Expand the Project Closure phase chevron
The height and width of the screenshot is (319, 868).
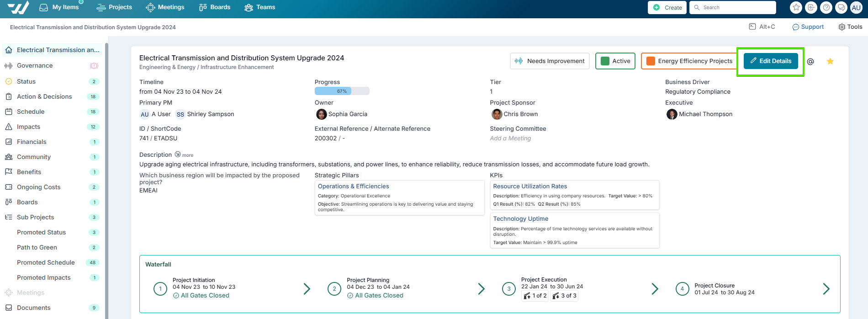(x=826, y=288)
